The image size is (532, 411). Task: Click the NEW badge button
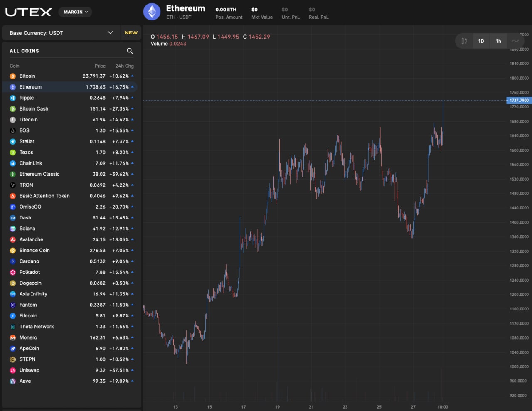tap(131, 33)
